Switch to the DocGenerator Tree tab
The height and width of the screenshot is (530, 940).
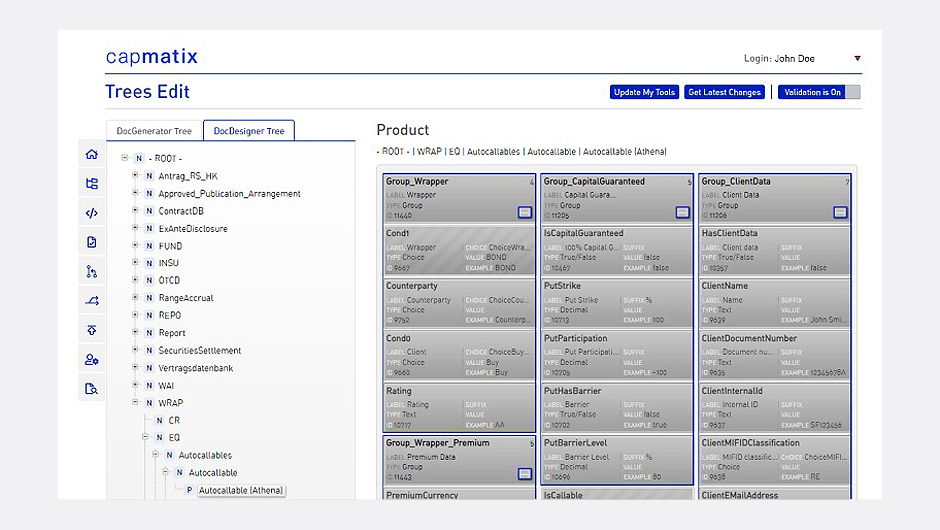155,131
